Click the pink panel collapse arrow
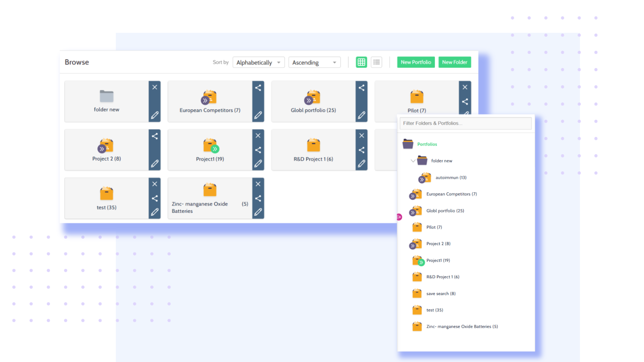This screenshot has width=644, height=362. [x=399, y=217]
